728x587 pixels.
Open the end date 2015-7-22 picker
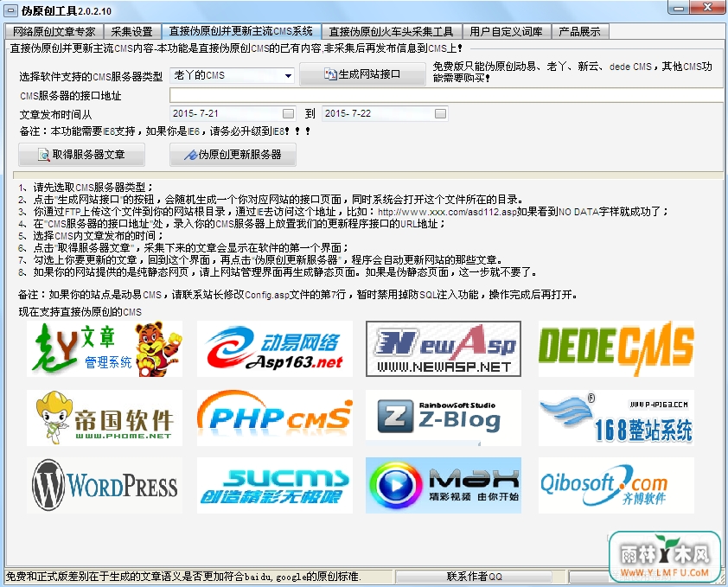point(441,113)
